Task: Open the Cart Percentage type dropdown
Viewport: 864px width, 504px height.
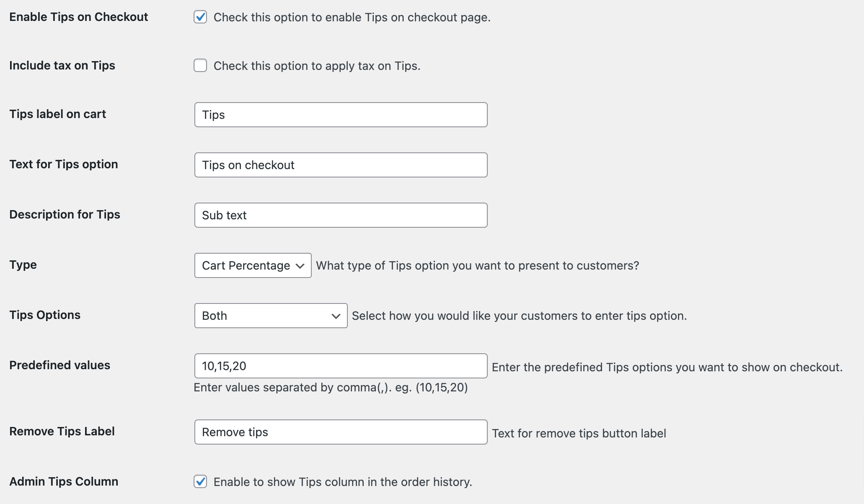Action: [x=253, y=265]
